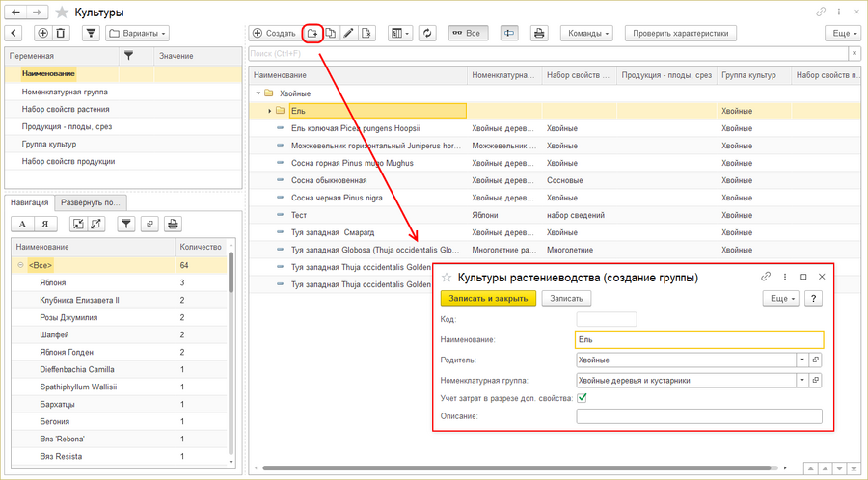Collapse the Хвойные tree group

click(258, 93)
